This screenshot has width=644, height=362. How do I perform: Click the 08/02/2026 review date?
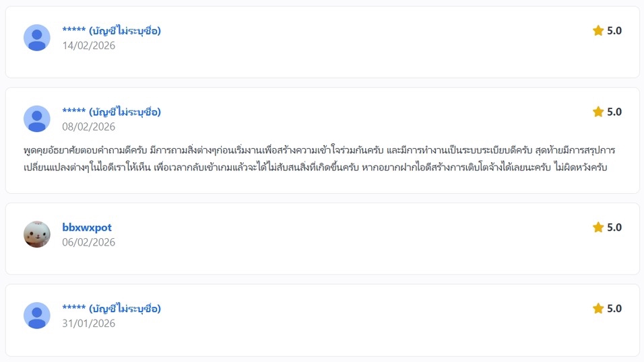(x=88, y=126)
